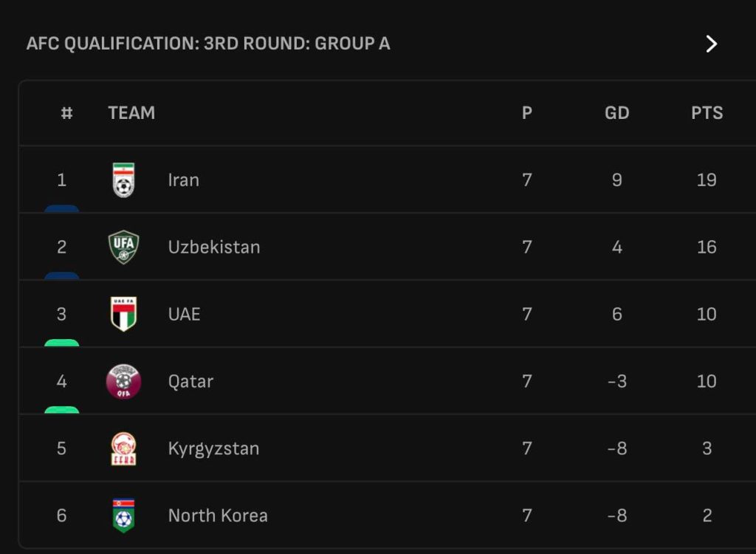Open the Kyrgyzstan team name link

(x=213, y=448)
